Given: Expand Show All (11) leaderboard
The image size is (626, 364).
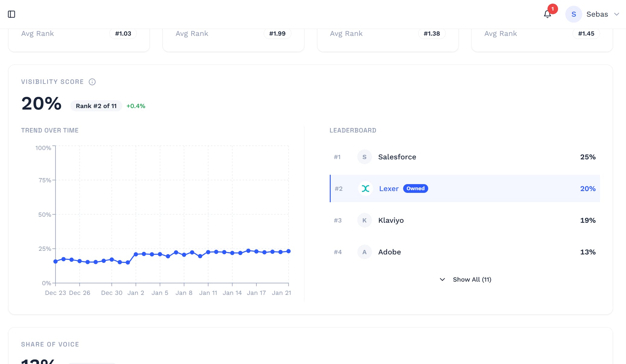Looking at the screenshot, I should pos(472,279).
